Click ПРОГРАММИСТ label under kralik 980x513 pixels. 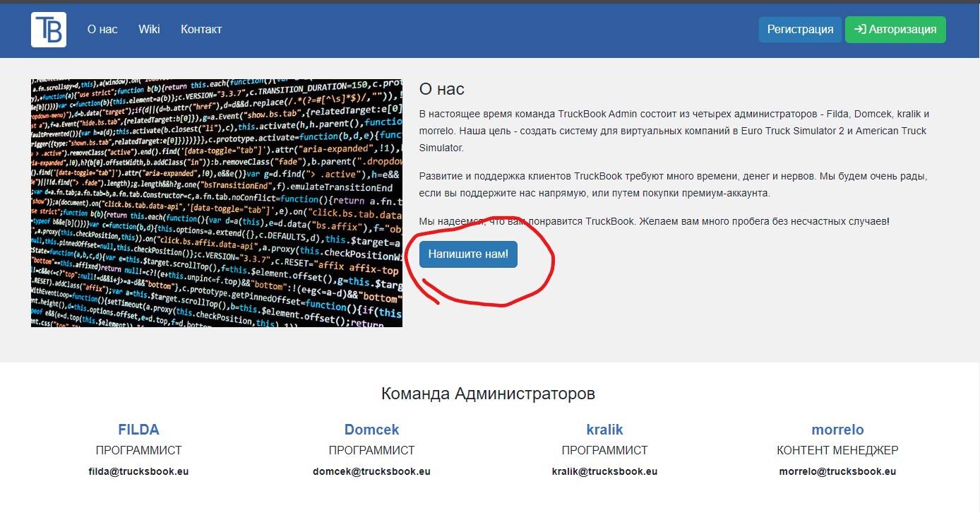[604, 450]
